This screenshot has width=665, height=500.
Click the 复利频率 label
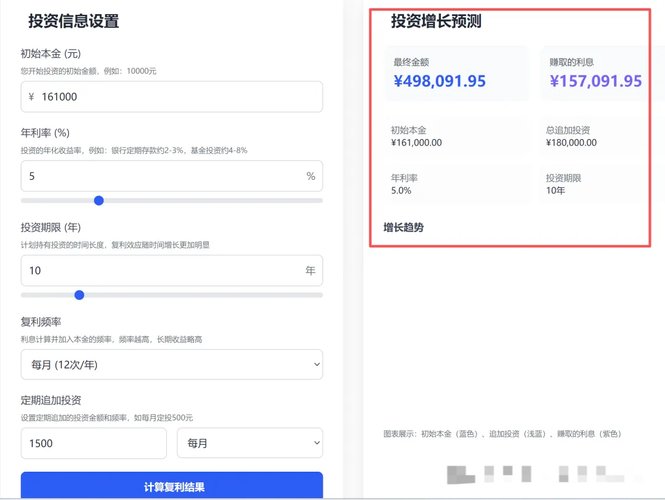(x=41, y=322)
